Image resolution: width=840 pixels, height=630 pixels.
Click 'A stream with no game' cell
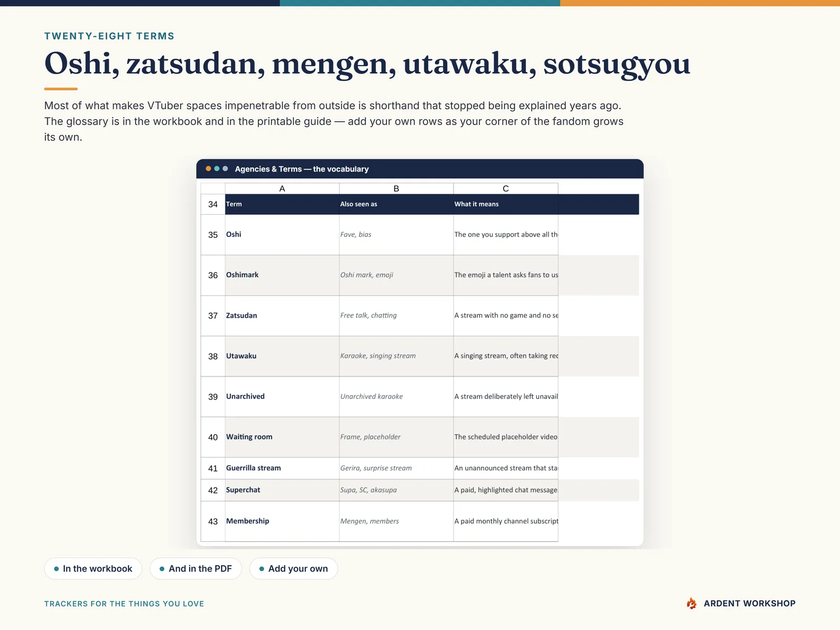(x=506, y=316)
